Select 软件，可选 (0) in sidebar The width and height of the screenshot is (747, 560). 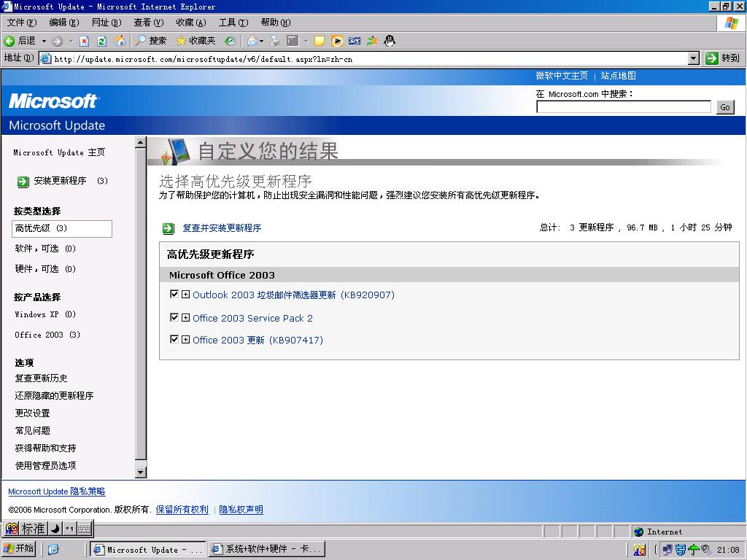[x=45, y=249]
